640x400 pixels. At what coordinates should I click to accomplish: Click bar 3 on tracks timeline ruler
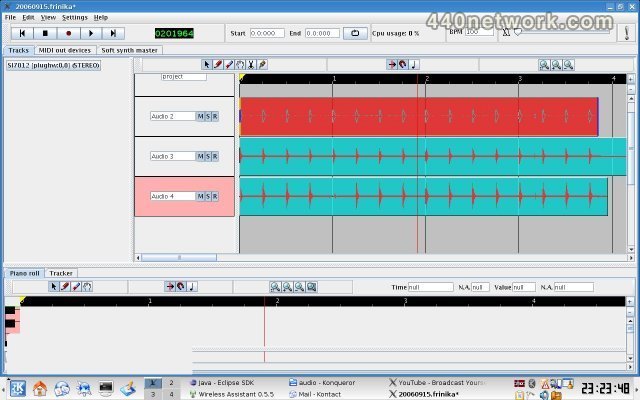(x=520, y=78)
